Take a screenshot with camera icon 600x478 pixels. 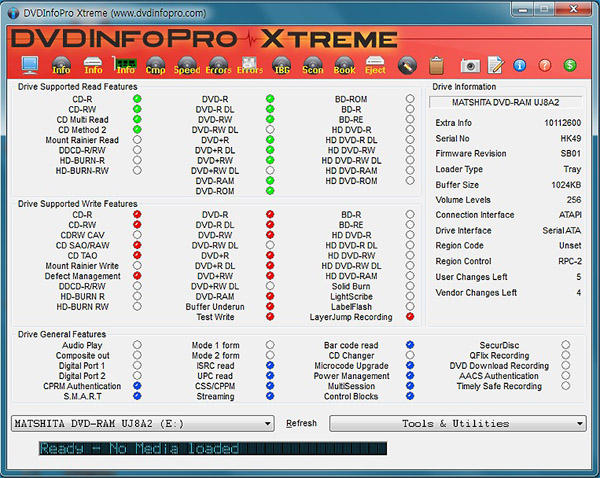point(470,66)
